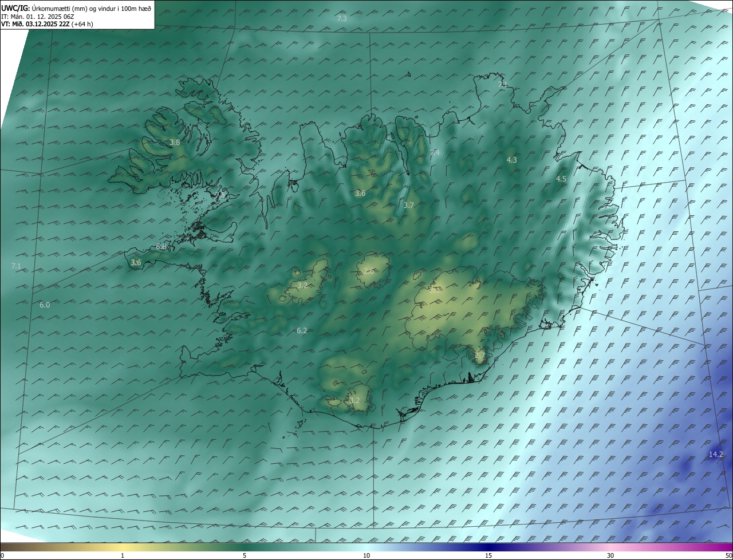Click the '2.6' value label on the central glacier
Screen dimensions: 733x560
pyautogui.click(x=369, y=271)
